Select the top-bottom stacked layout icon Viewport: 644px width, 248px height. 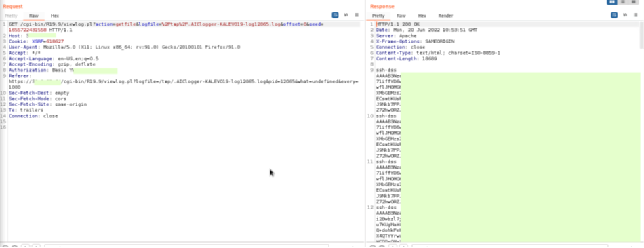click(623, 2)
